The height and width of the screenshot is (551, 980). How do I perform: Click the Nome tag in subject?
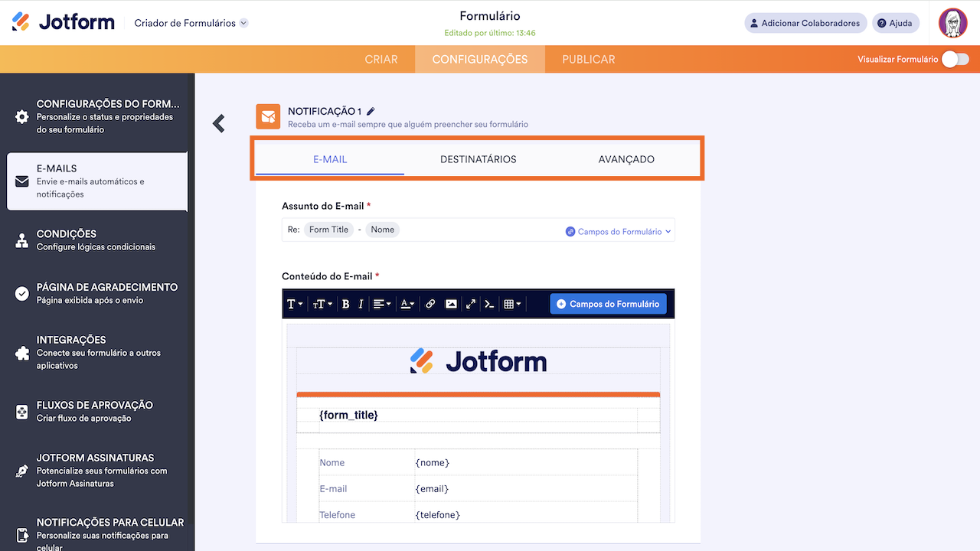[x=383, y=230]
